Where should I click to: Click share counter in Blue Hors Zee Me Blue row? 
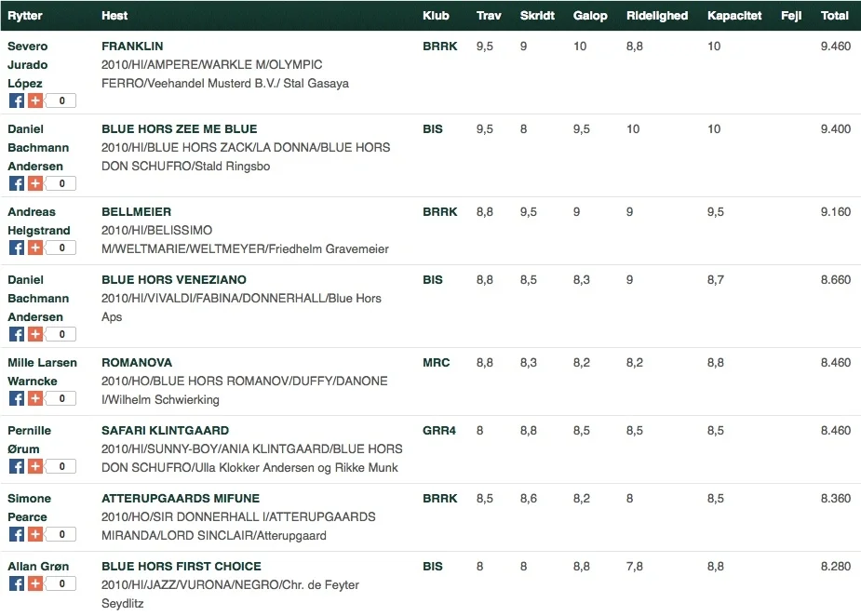(61, 183)
